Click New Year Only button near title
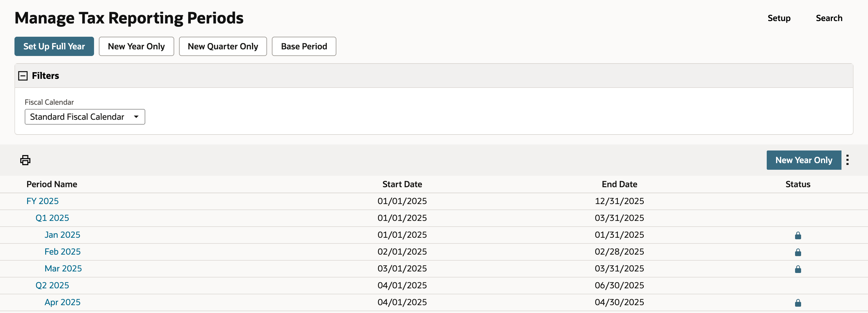 pyautogui.click(x=136, y=46)
